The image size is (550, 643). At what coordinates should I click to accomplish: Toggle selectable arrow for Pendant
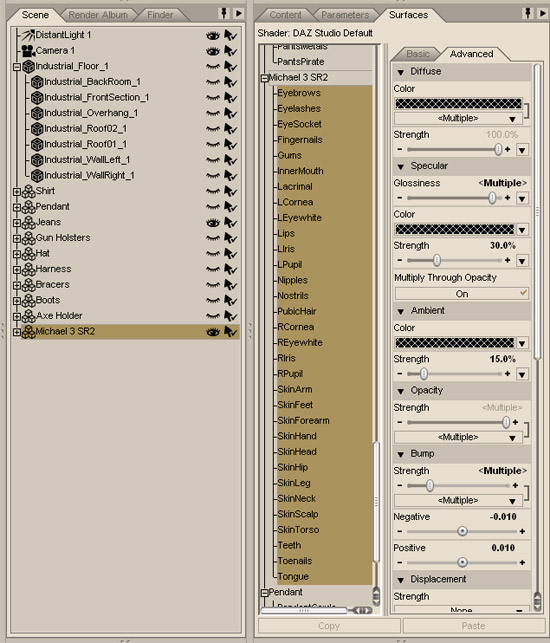(x=230, y=207)
